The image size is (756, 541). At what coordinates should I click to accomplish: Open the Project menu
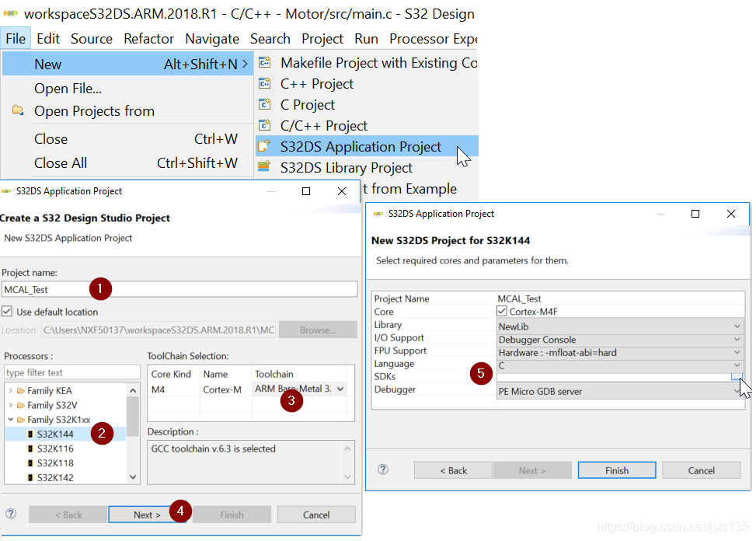tap(322, 38)
